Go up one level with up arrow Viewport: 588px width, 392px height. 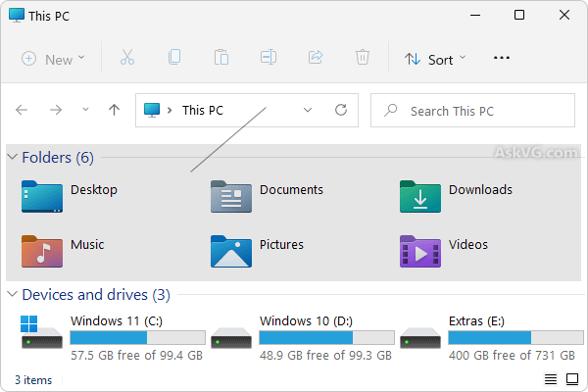pyautogui.click(x=114, y=110)
